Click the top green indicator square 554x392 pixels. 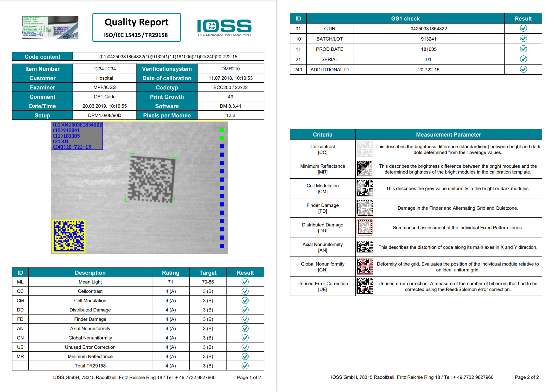222,130
